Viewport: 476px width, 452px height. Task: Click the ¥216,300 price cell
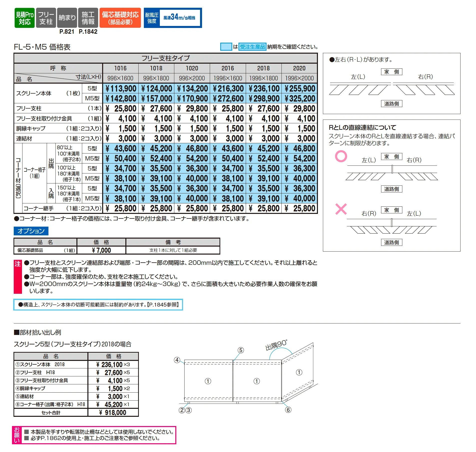(x=228, y=88)
